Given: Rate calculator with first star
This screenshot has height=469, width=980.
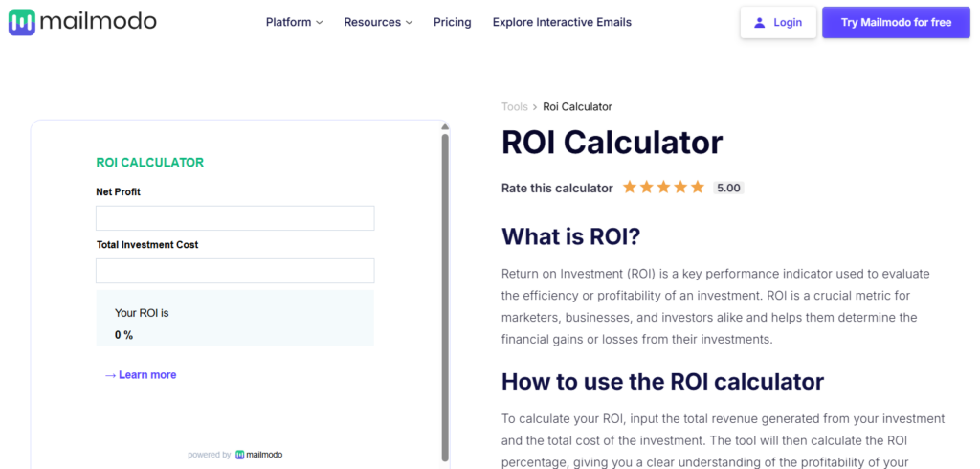Looking at the screenshot, I should (x=630, y=187).
